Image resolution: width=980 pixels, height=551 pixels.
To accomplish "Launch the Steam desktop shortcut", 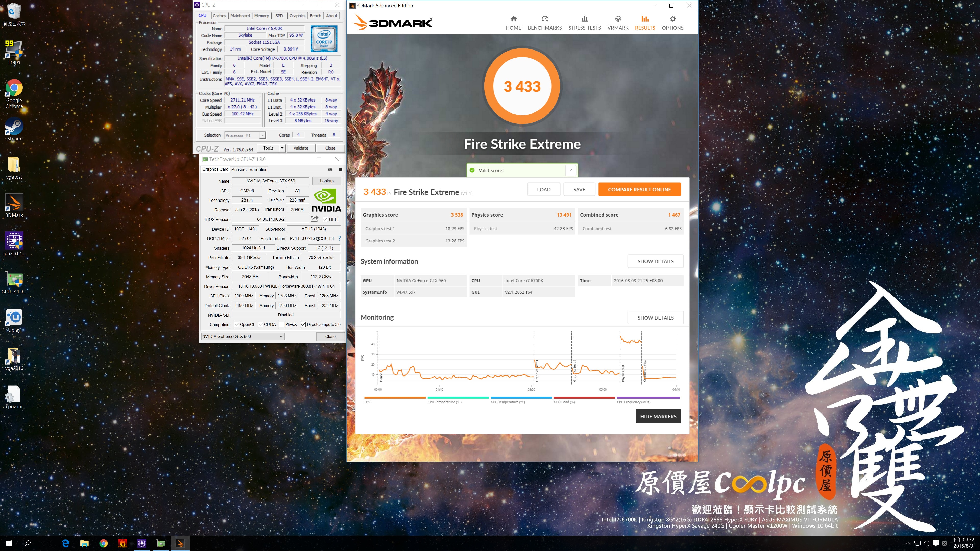I will coord(14,129).
